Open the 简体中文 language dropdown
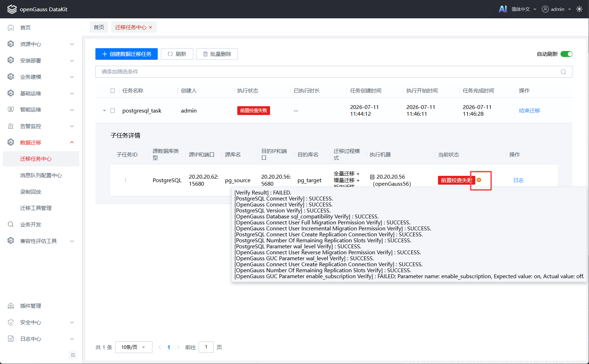Screen dimensions: 589x364 point(524,9)
